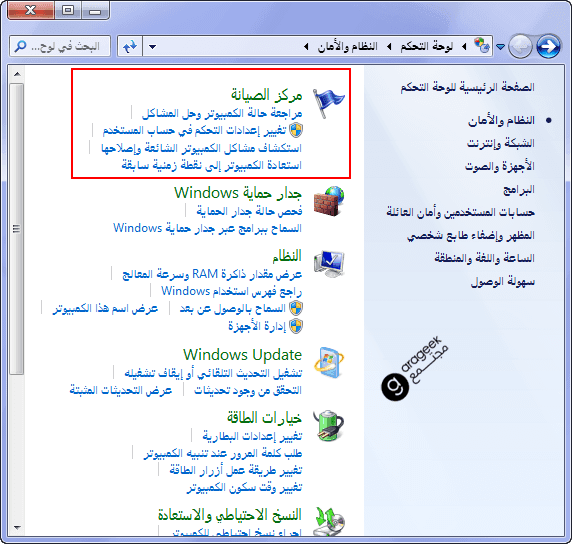The image size is (572, 544).
Task: Click the Windows Firewall brick wall icon
Action: (329, 201)
